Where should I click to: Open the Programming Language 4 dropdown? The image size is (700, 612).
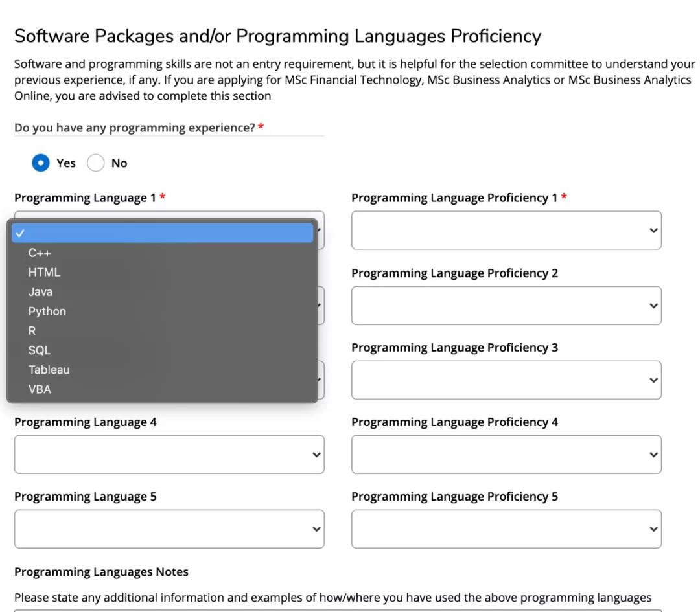(x=169, y=455)
